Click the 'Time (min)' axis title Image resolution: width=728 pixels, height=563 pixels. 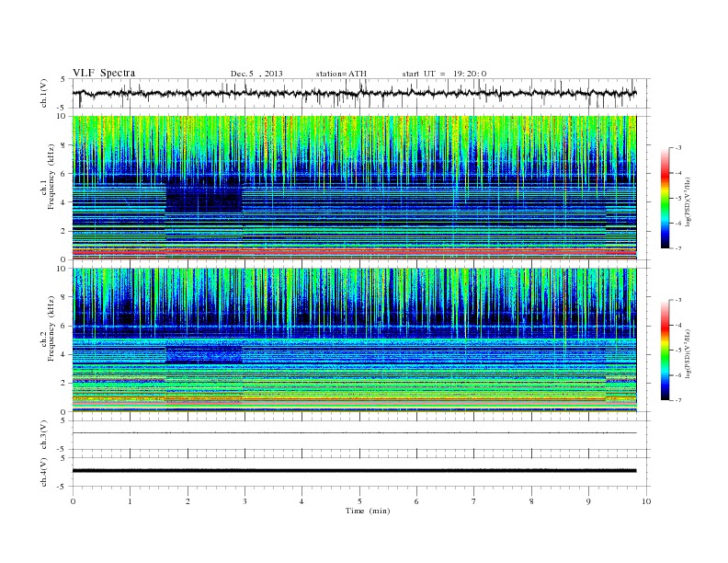pyautogui.click(x=368, y=511)
